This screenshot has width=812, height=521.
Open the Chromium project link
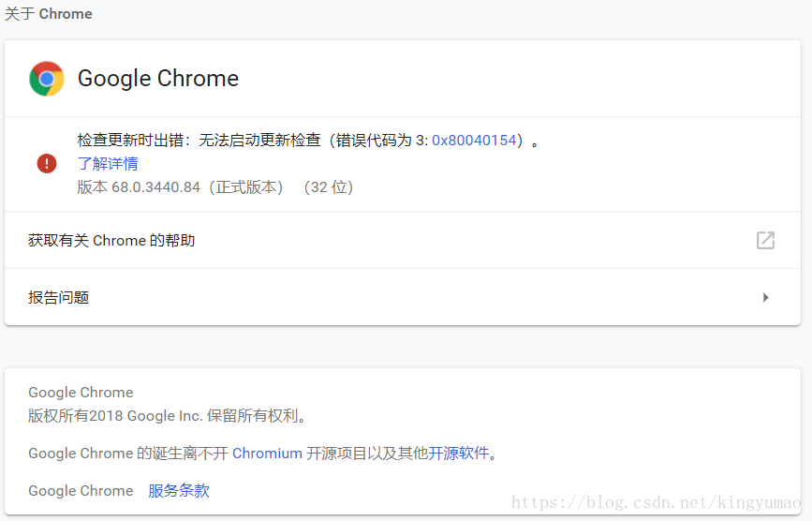267,454
